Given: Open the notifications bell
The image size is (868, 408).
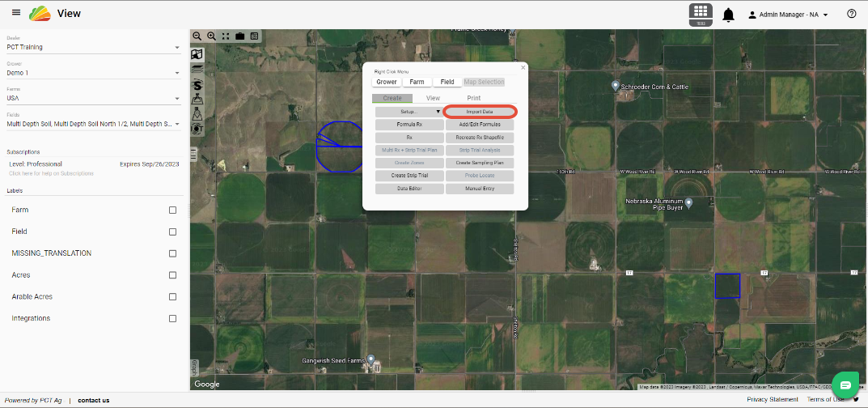Looking at the screenshot, I should coord(729,15).
